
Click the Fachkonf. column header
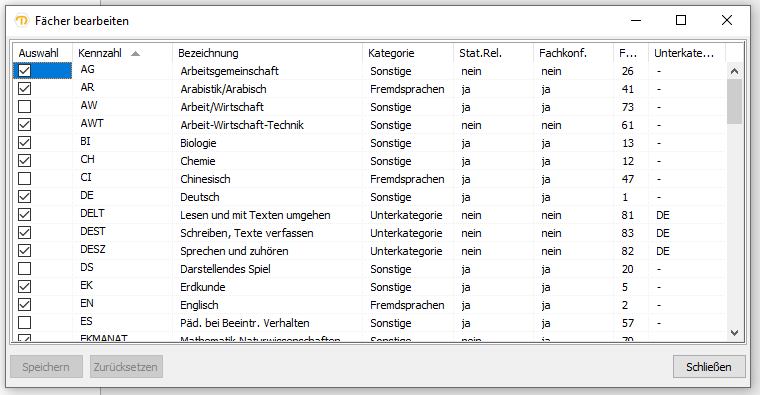coord(573,53)
